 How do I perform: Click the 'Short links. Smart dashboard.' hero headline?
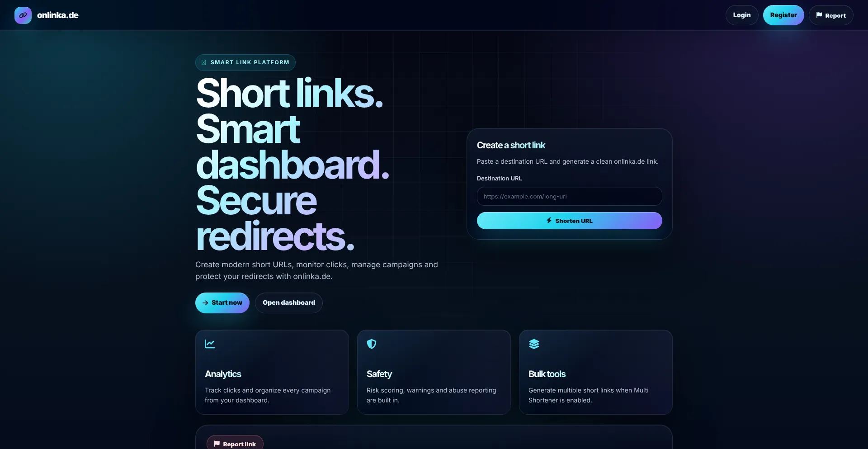(292, 164)
